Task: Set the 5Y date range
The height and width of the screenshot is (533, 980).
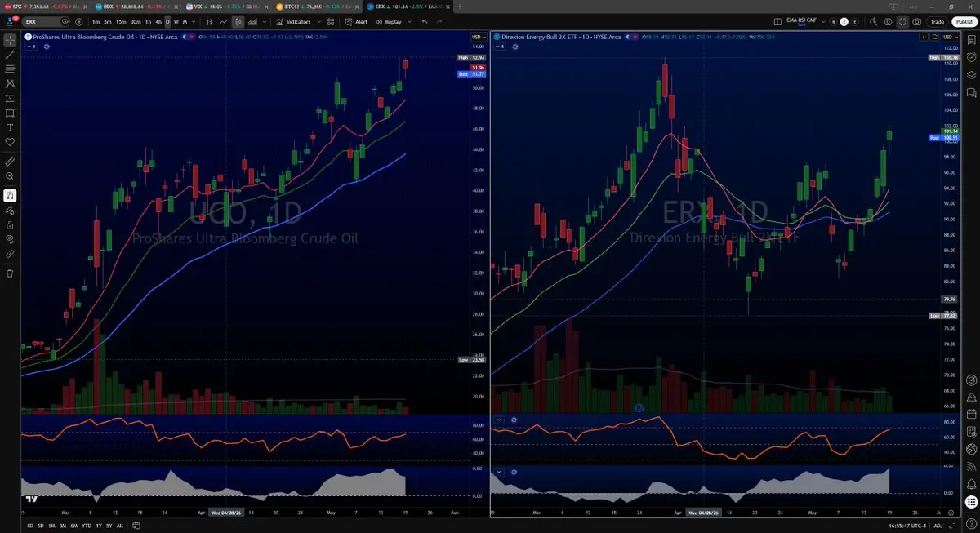Action: click(109, 526)
